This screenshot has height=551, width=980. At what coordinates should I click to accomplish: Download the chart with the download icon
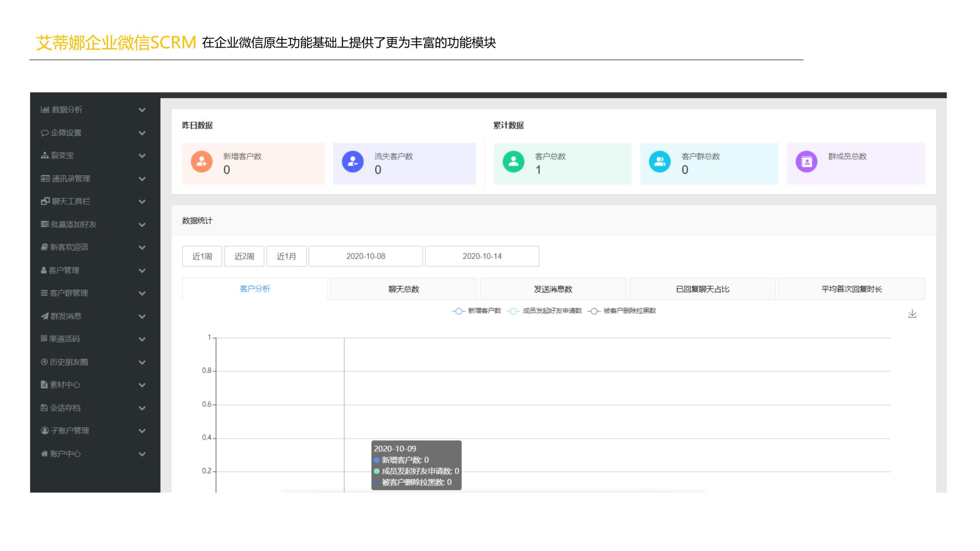point(912,314)
